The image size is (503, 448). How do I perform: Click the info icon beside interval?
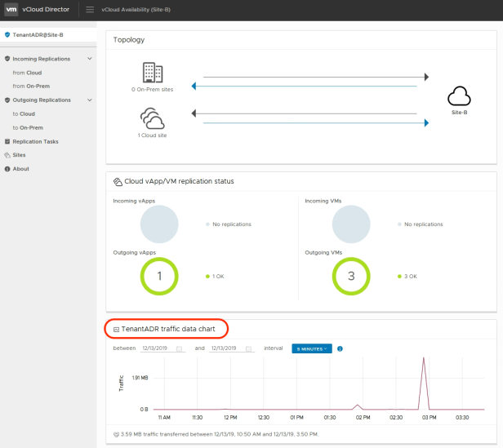click(x=340, y=348)
